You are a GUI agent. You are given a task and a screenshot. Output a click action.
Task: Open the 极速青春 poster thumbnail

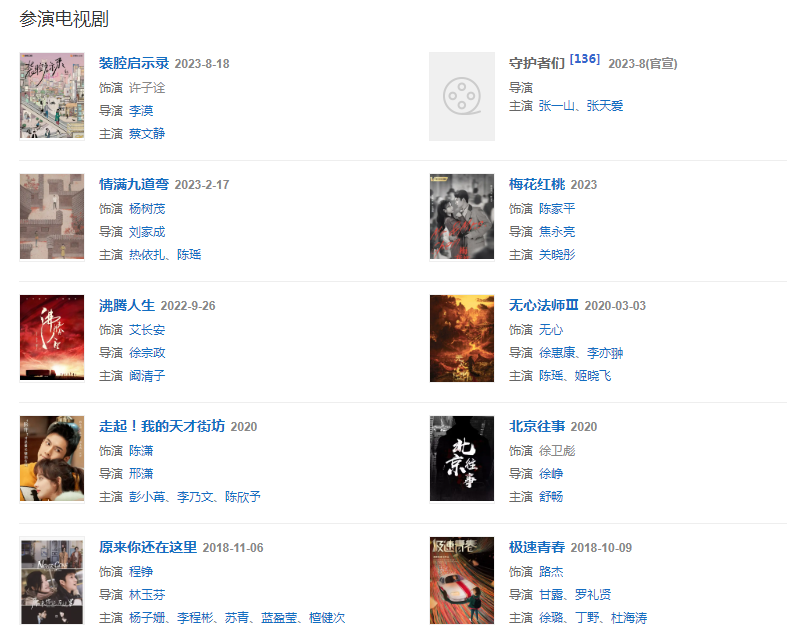(462, 580)
